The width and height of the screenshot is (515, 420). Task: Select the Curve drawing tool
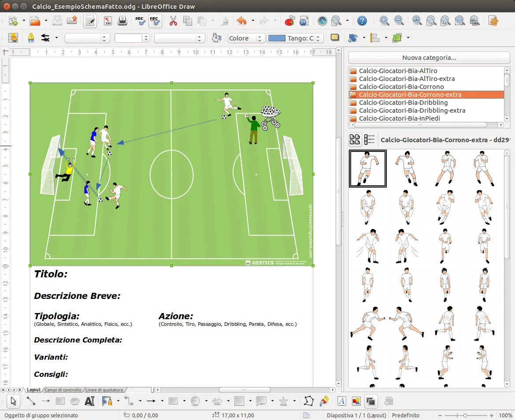pyautogui.click(x=107, y=401)
